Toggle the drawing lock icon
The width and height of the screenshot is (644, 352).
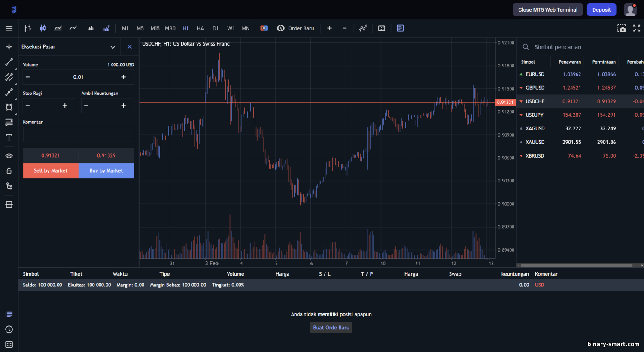point(9,171)
